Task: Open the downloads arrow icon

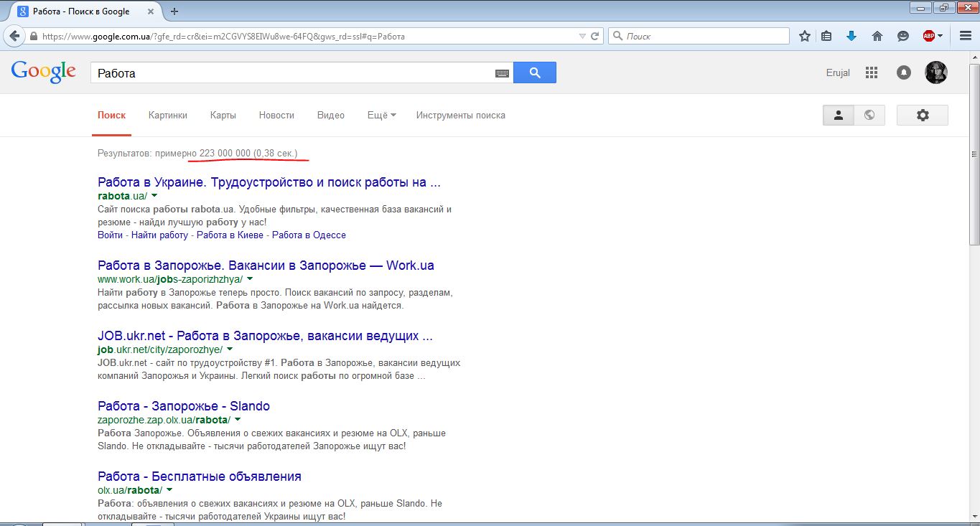Action: click(x=851, y=36)
